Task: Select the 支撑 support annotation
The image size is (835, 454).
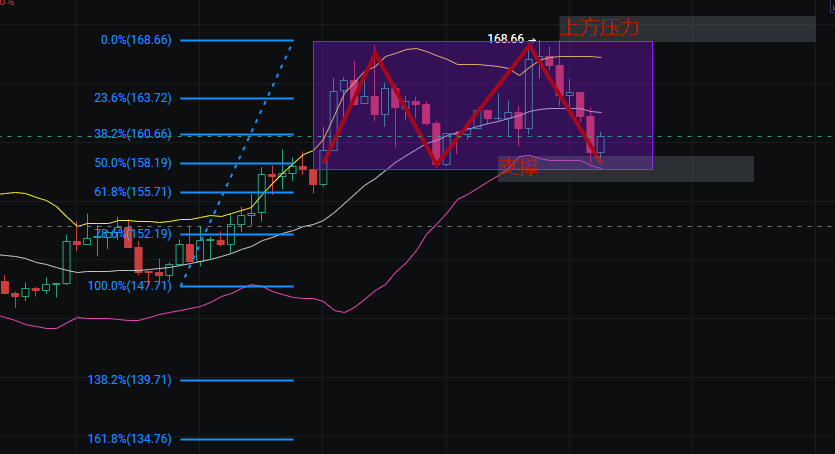Action: tap(519, 167)
